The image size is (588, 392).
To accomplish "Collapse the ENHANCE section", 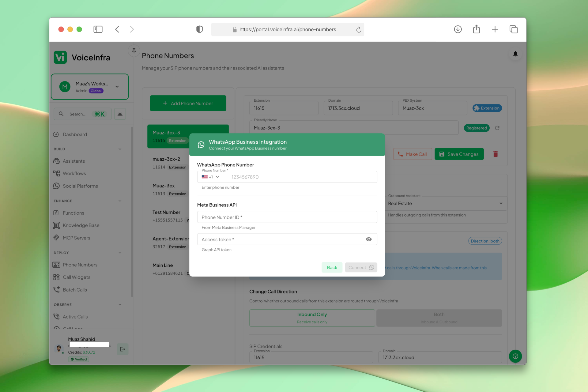I will [120, 201].
